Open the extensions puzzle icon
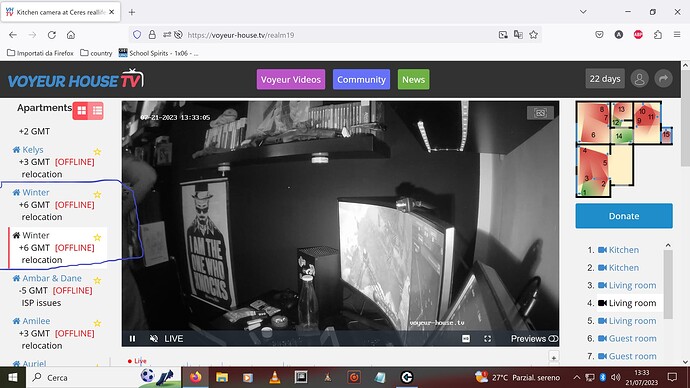Image resolution: width=690 pixels, height=388 pixels. 658,35
